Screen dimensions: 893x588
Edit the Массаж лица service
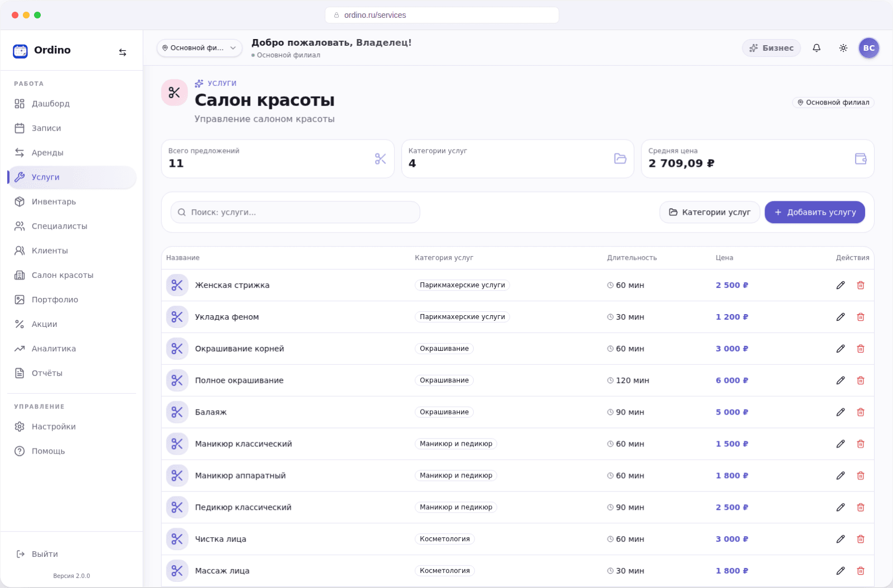coord(841,571)
